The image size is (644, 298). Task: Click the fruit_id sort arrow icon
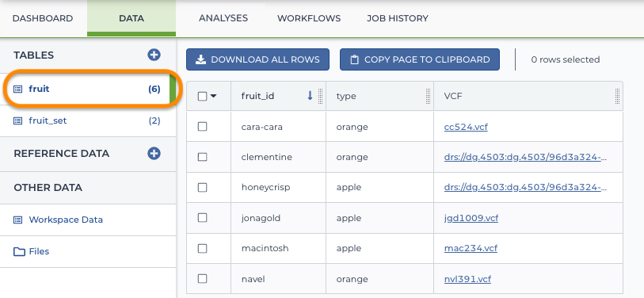coord(310,96)
